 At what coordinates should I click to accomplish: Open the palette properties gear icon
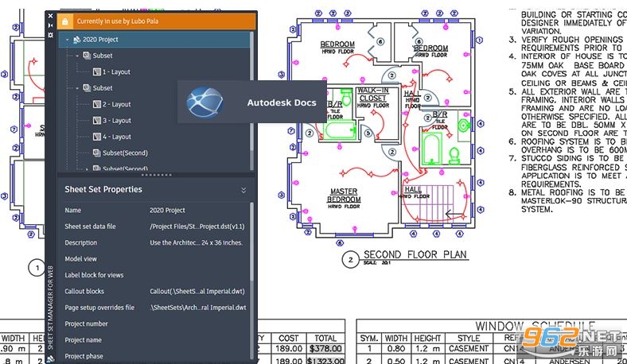pos(50,35)
